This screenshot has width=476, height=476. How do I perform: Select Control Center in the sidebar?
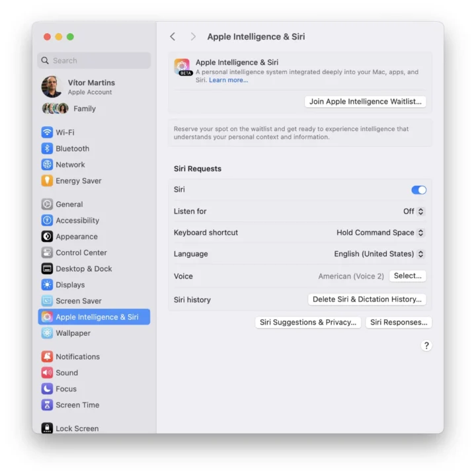click(94, 253)
